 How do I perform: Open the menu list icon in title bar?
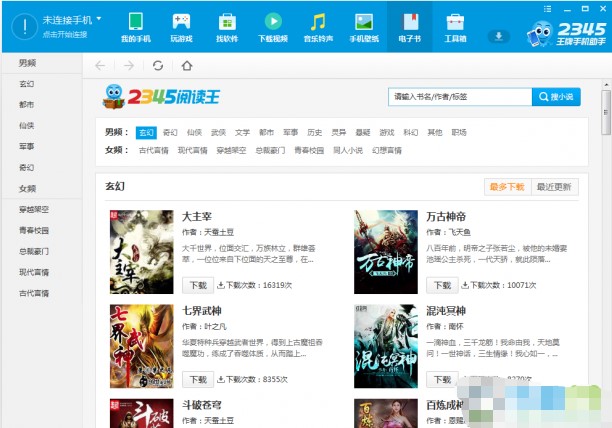click(548, 9)
